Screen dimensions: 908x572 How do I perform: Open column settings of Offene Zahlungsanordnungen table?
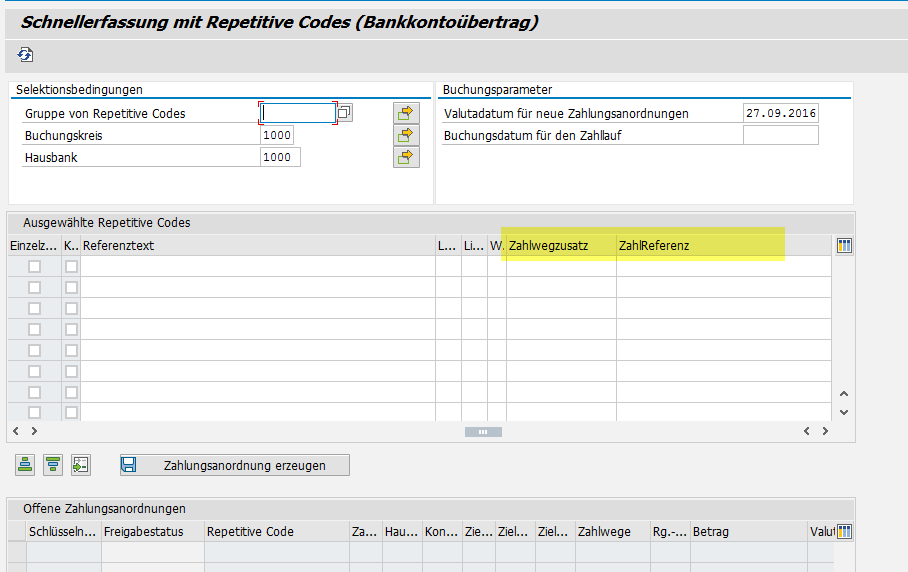[844, 532]
